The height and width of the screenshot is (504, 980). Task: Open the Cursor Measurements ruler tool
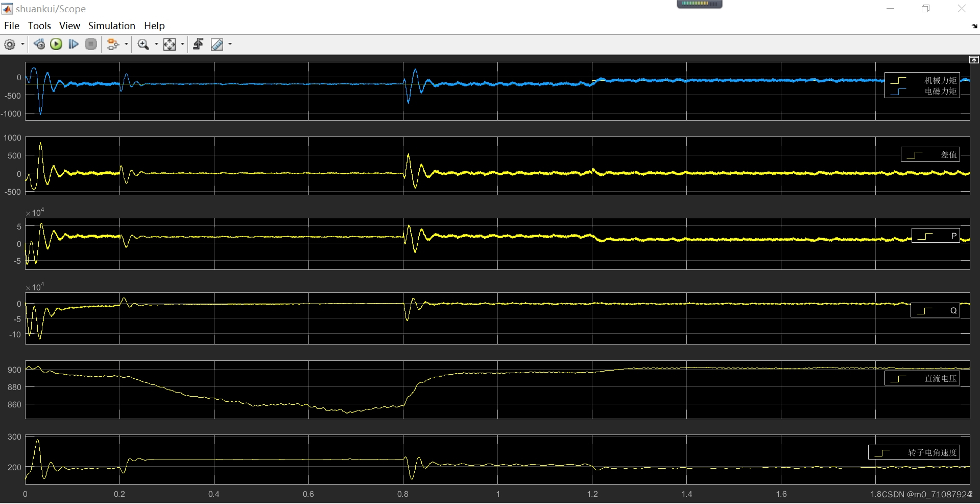(217, 44)
